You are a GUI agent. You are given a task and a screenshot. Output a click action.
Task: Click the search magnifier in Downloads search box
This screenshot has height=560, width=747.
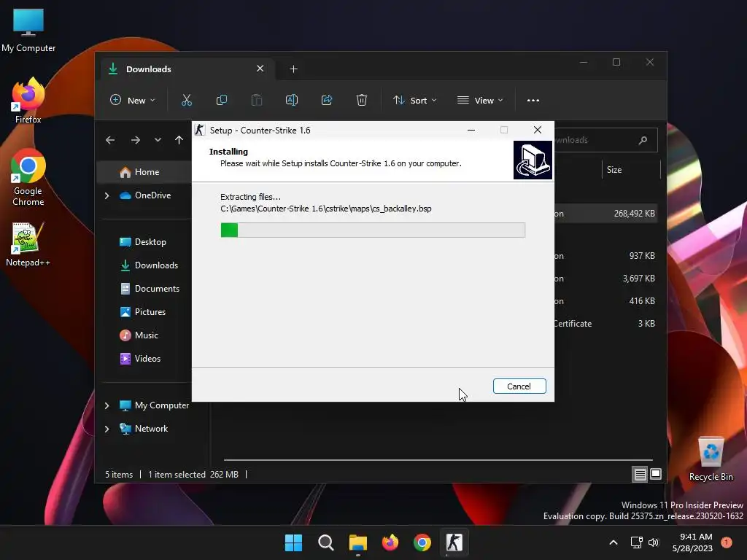[x=643, y=140]
